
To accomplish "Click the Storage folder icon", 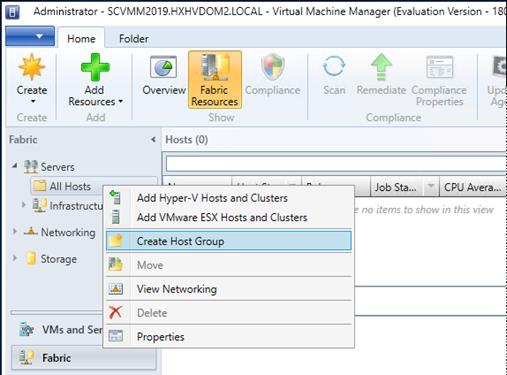I will click(x=31, y=258).
